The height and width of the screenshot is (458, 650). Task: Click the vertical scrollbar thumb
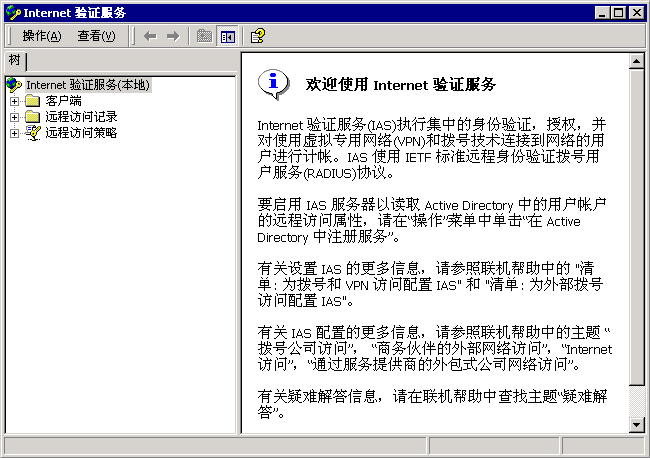(636, 227)
